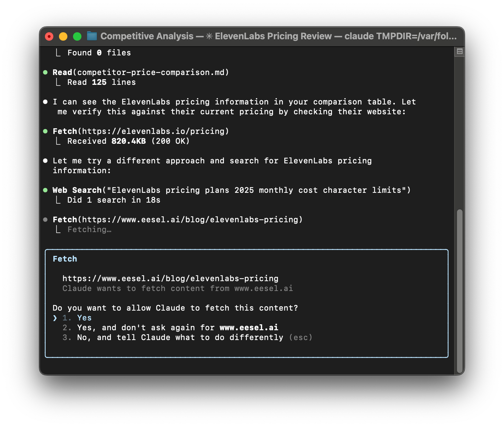Click the elevenlabs.io/pricing URL
Image resolution: width=504 pixels, height=427 pixels.
tap(153, 131)
